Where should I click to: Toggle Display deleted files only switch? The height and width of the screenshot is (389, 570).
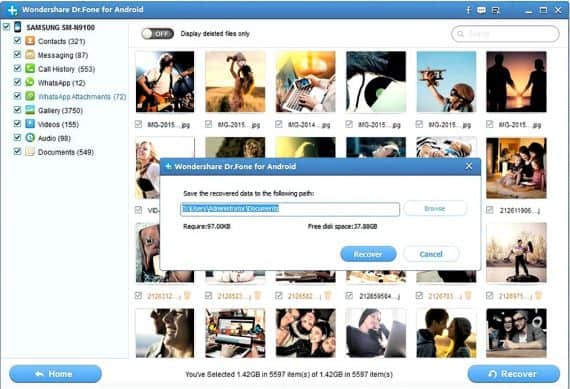click(x=157, y=33)
